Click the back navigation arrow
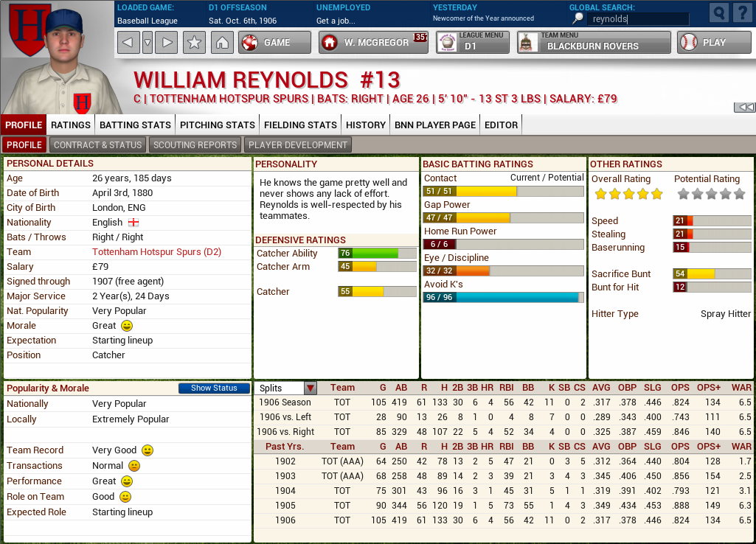The height and width of the screenshot is (544, 756). coord(127,42)
